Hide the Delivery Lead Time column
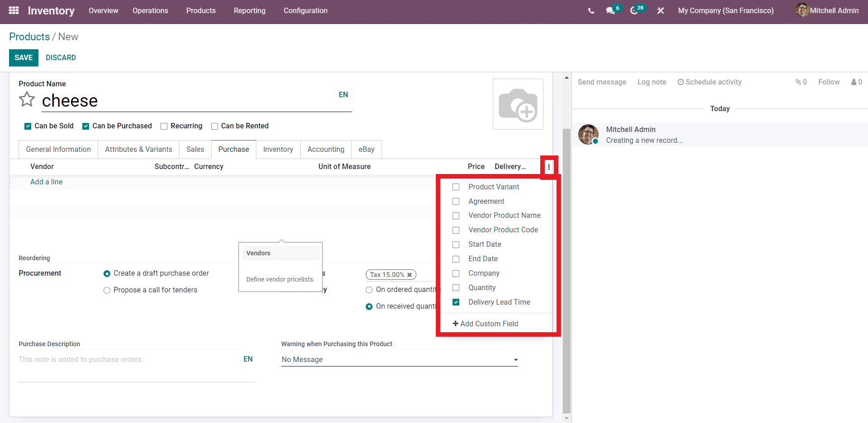The width and height of the screenshot is (868, 423). 456,302
